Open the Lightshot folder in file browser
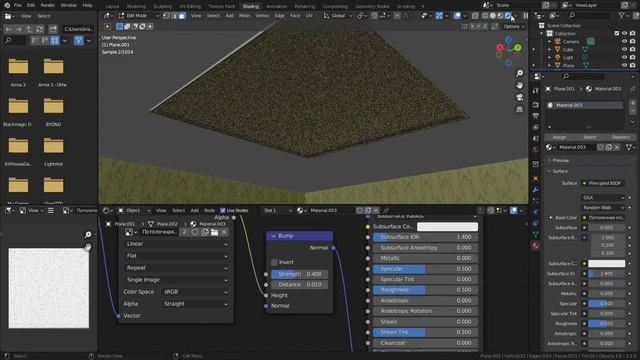The height and width of the screenshot is (360, 640). coord(53,151)
